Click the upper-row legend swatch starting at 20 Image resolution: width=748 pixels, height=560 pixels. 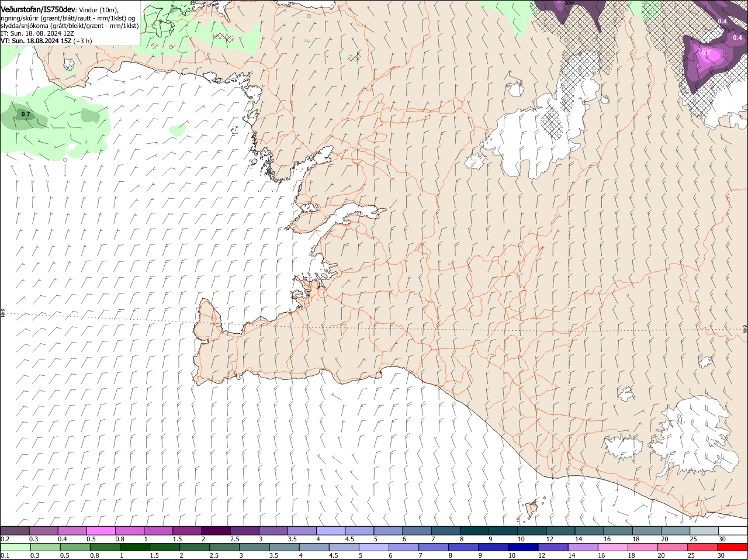pyautogui.click(x=676, y=531)
